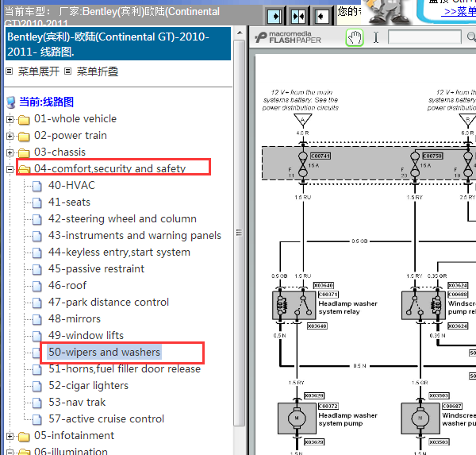
Task: Click the tree panel scroll-up arrow
Action: click(240, 33)
